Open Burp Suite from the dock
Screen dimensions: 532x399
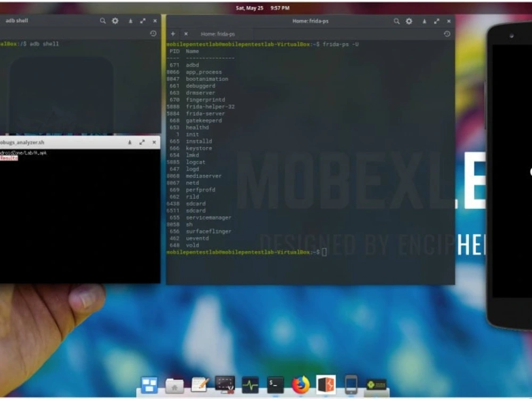click(326, 385)
